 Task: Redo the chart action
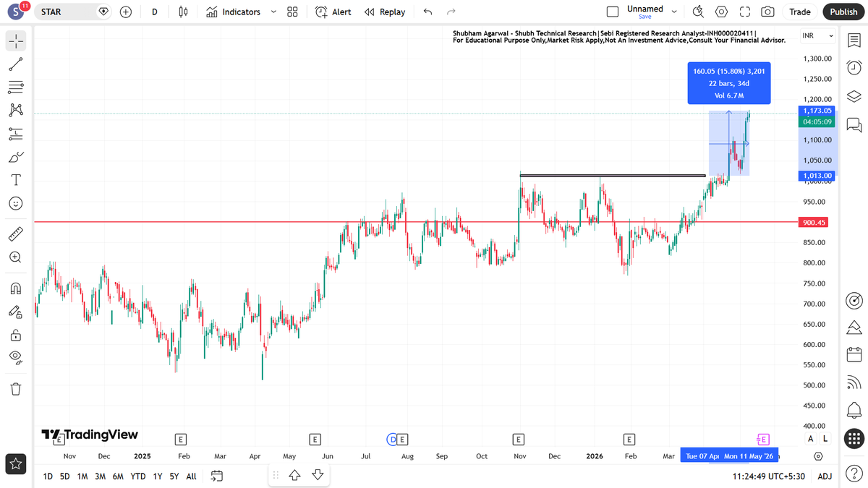coord(451,12)
